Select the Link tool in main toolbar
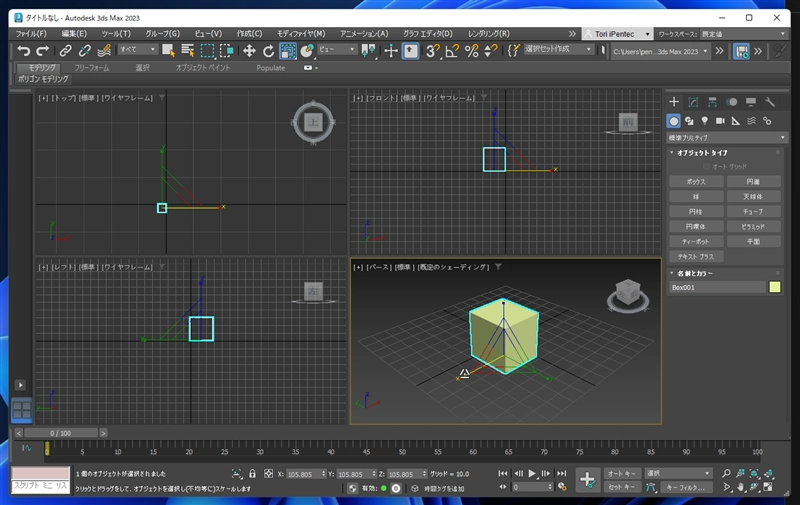 pos(65,50)
